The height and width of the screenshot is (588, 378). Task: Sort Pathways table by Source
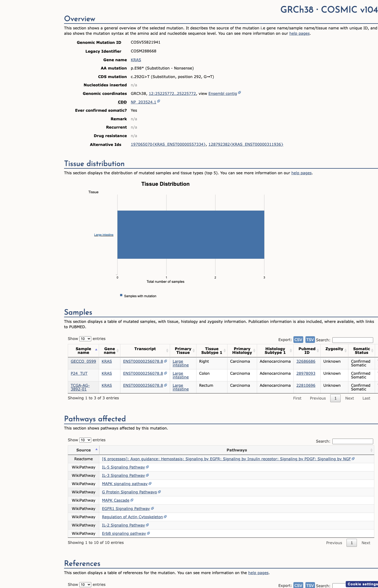pos(83,450)
